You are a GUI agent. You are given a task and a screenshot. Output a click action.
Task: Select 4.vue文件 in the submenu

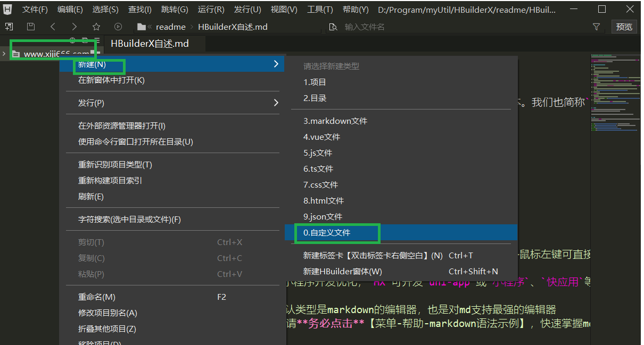point(401,137)
